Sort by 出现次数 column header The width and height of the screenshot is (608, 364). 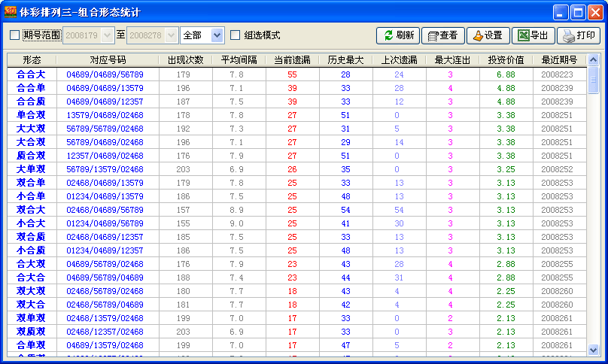184,60
